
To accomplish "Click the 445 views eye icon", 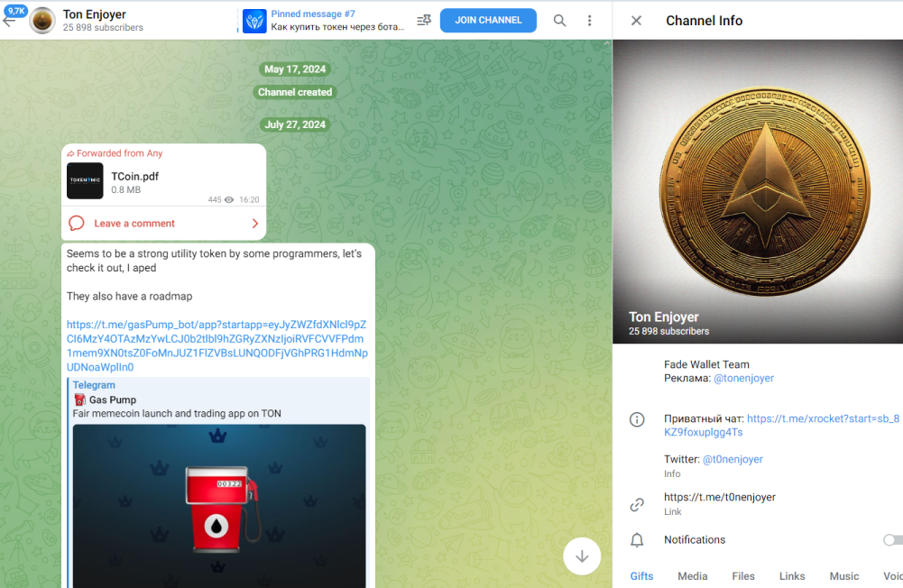I will (x=228, y=200).
